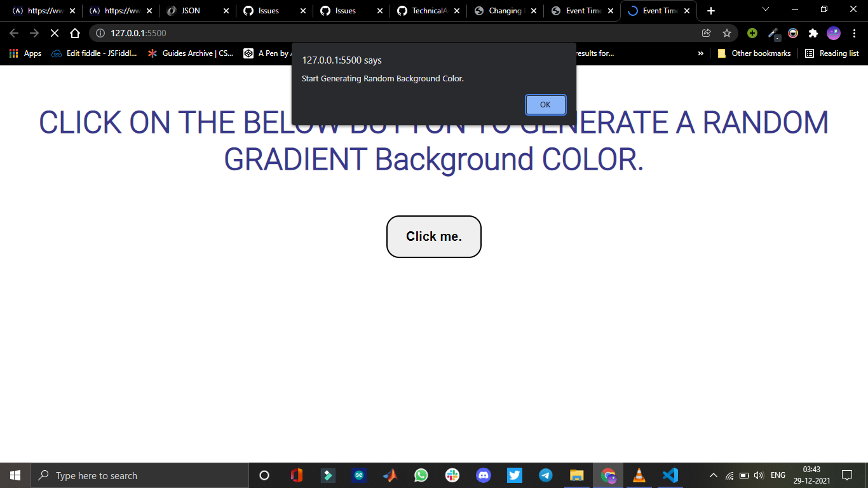868x488 pixels.
Task: Click the address bar URL 127.0.0.1:5500
Action: click(139, 33)
